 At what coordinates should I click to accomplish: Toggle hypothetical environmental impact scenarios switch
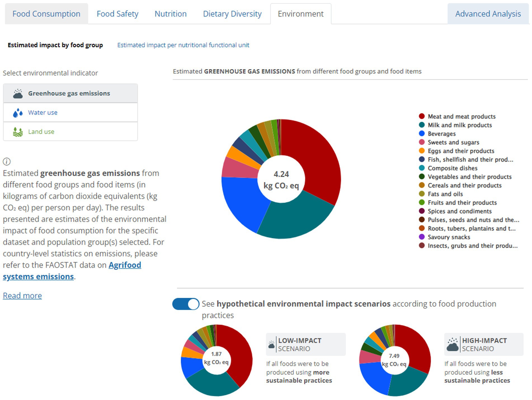coord(186,304)
